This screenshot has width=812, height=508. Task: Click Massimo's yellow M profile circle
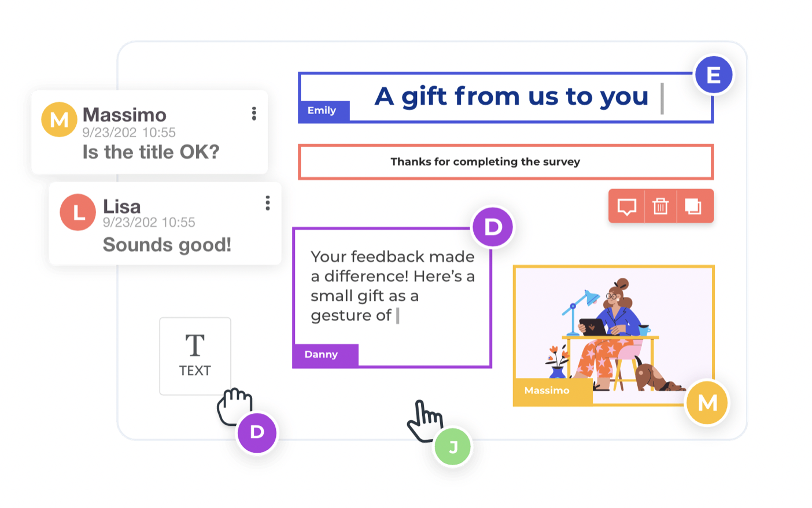click(59, 120)
